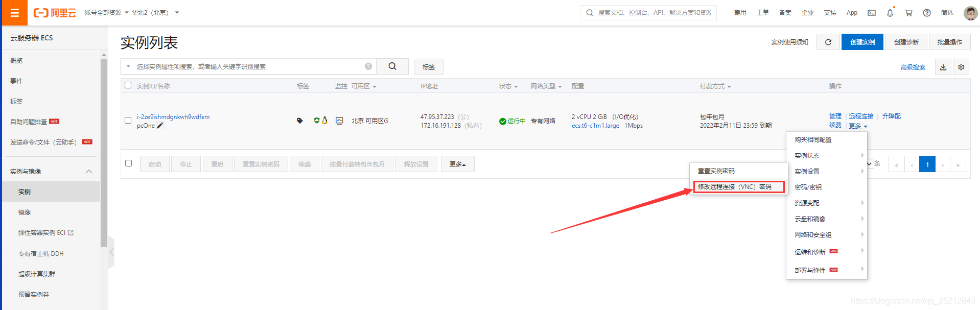Click the tag icon in instance row
The height and width of the screenshot is (310, 980).
tap(300, 121)
